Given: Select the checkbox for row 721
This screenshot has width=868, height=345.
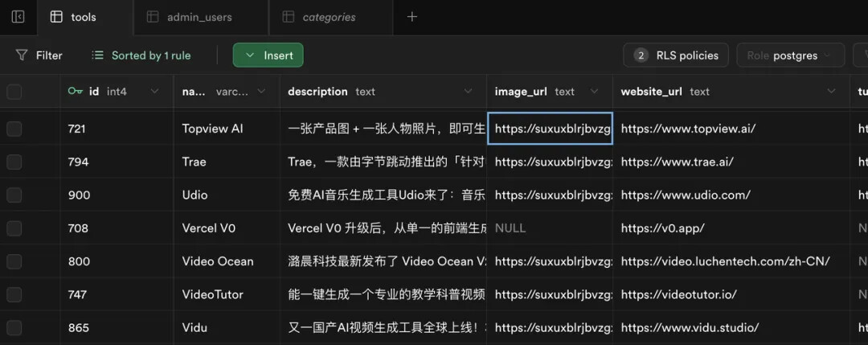Looking at the screenshot, I should click(14, 129).
